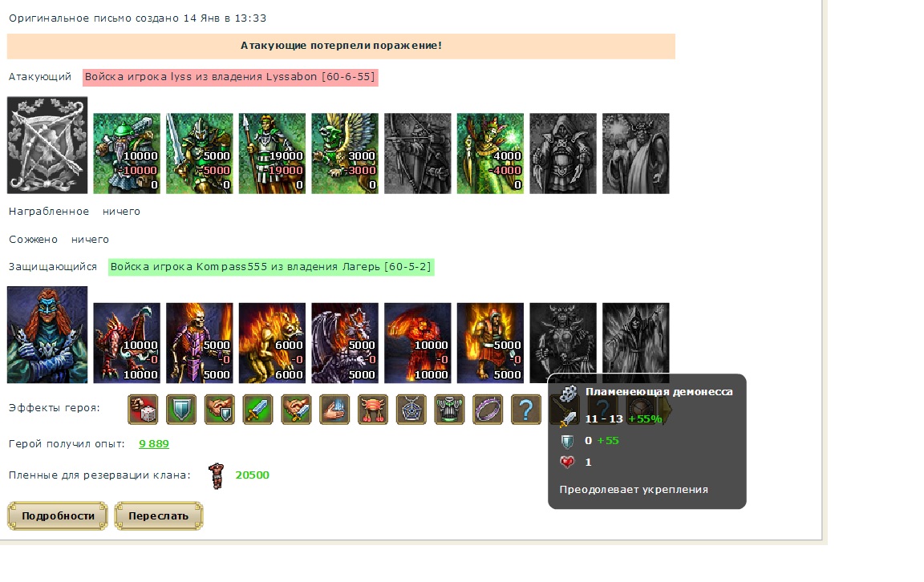Screen dimensions: 924x582
Task: Select the plain shield hero effect icon
Action: (181, 410)
